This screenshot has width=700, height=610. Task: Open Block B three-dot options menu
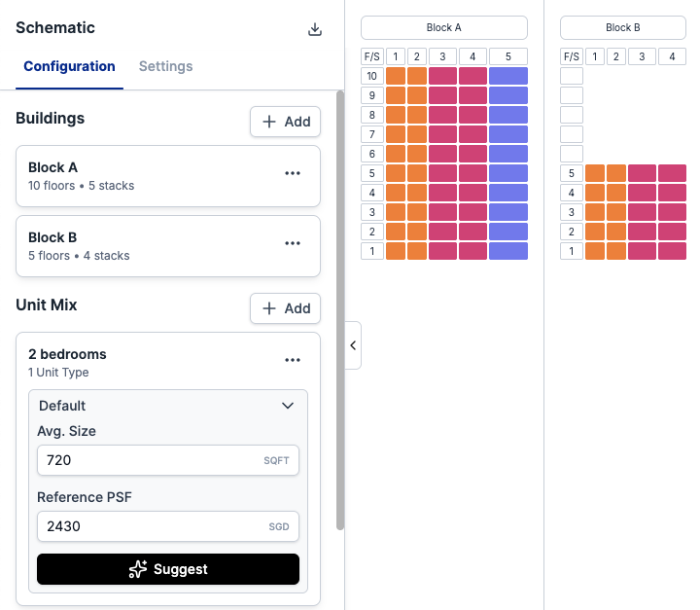tap(293, 243)
